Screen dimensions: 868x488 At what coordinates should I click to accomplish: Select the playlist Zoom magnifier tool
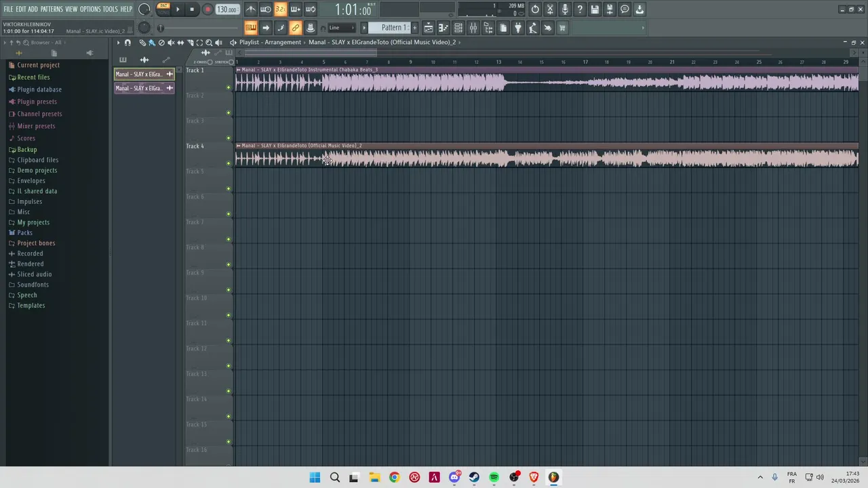[x=209, y=42]
